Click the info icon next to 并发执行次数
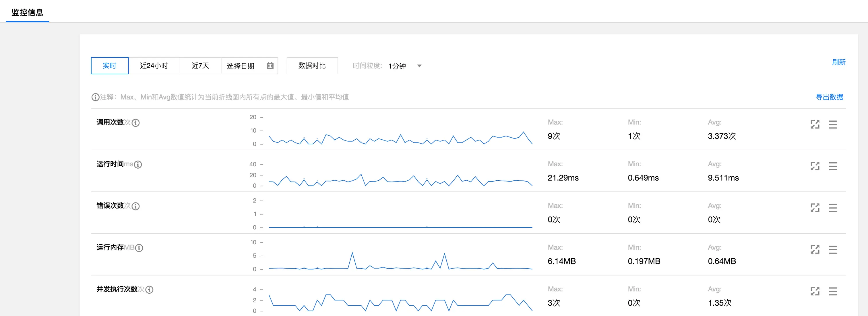This screenshot has width=868, height=316. (149, 290)
